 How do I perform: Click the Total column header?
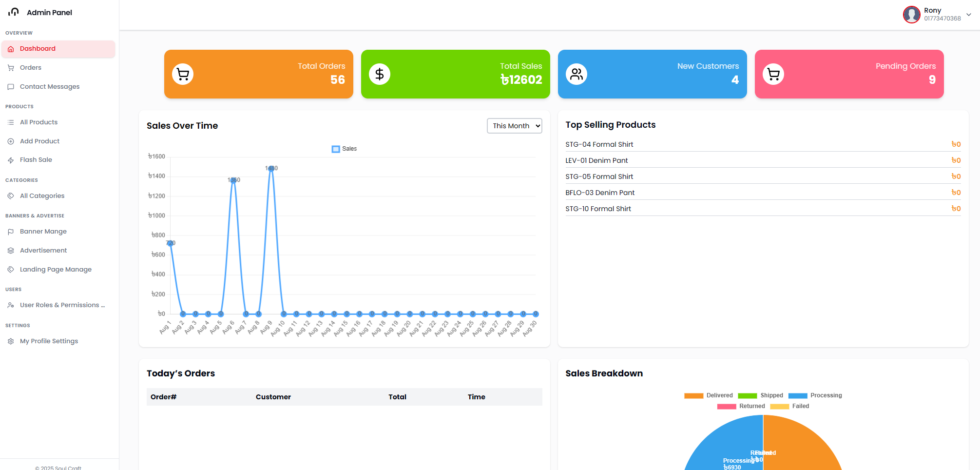[397, 397]
